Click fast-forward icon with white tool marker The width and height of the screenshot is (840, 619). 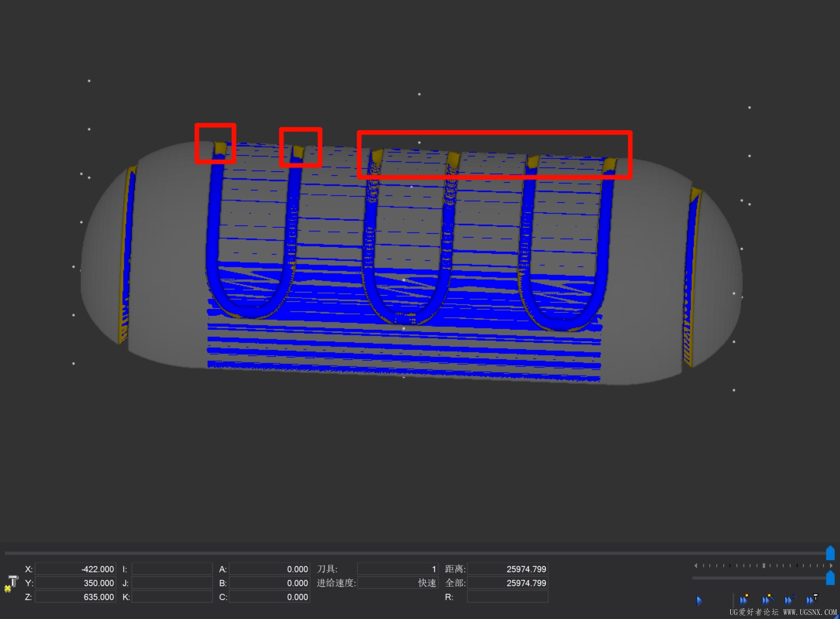(x=811, y=599)
